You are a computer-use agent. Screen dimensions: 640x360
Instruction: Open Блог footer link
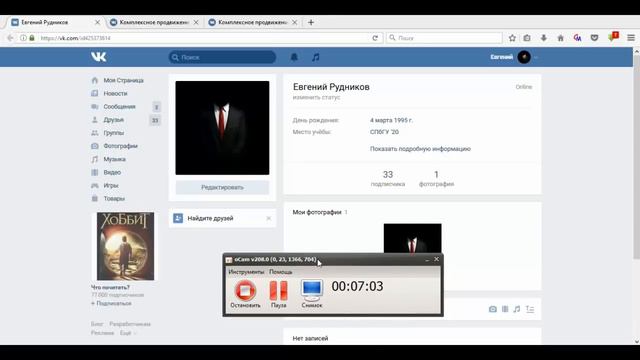click(97, 324)
